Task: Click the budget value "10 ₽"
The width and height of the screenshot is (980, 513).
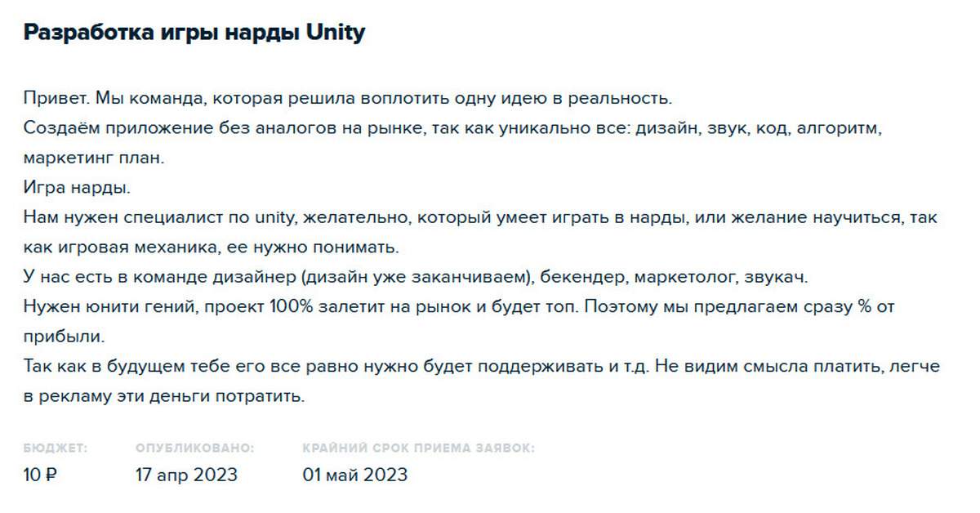Action: pos(40,475)
